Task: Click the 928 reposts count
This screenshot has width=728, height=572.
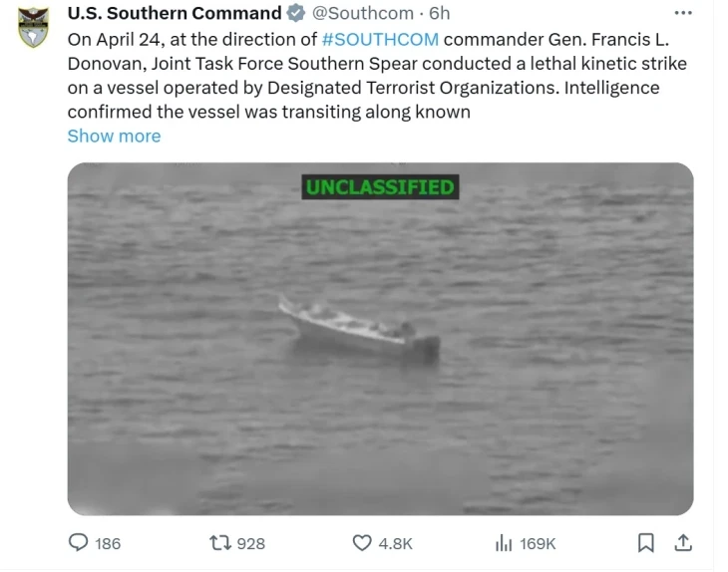Action: click(250, 543)
